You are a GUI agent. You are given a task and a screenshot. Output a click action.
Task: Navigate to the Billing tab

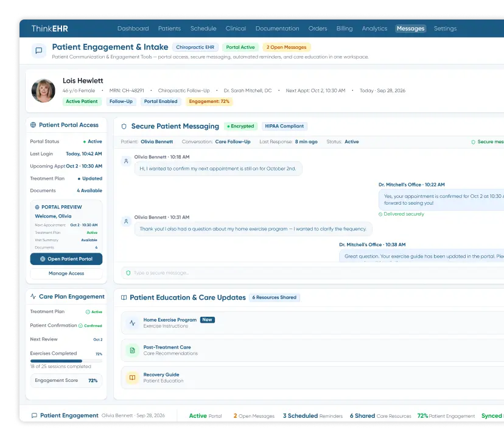tap(345, 29)
